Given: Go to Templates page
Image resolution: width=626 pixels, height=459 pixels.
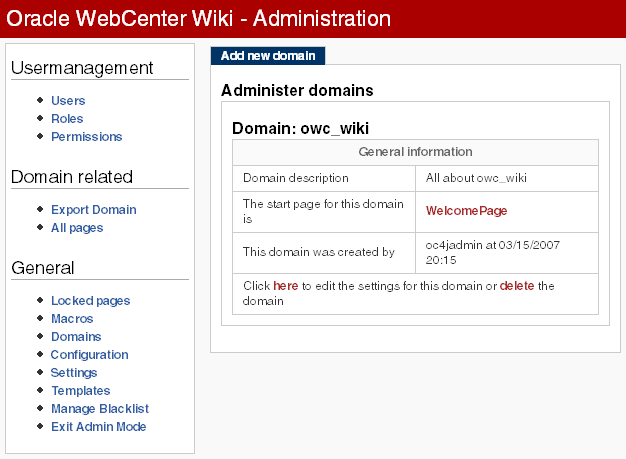Looking at the screenshot, I should point(81,390).
